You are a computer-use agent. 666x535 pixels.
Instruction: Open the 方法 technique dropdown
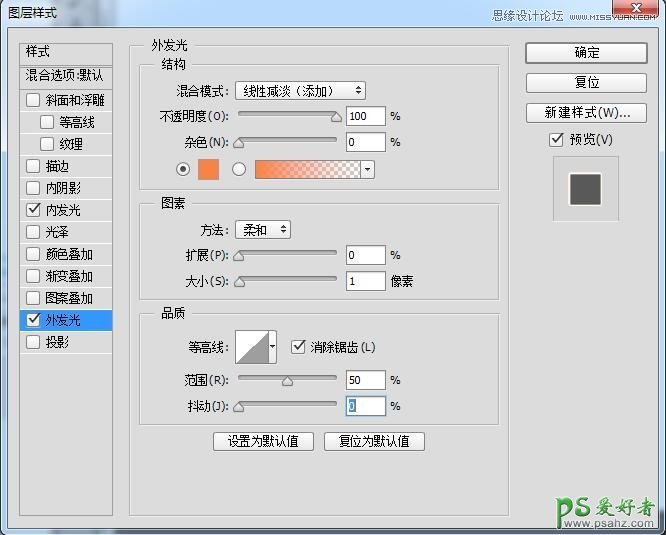(263, 230)
